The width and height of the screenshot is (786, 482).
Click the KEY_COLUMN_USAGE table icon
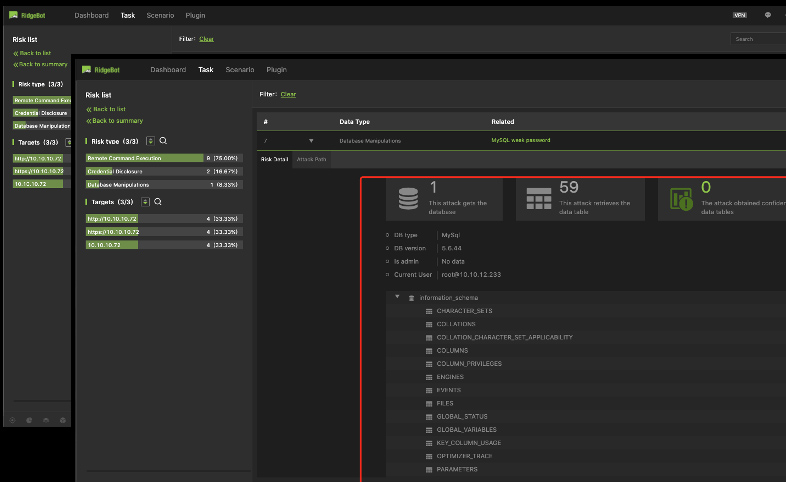pos(429,443)
